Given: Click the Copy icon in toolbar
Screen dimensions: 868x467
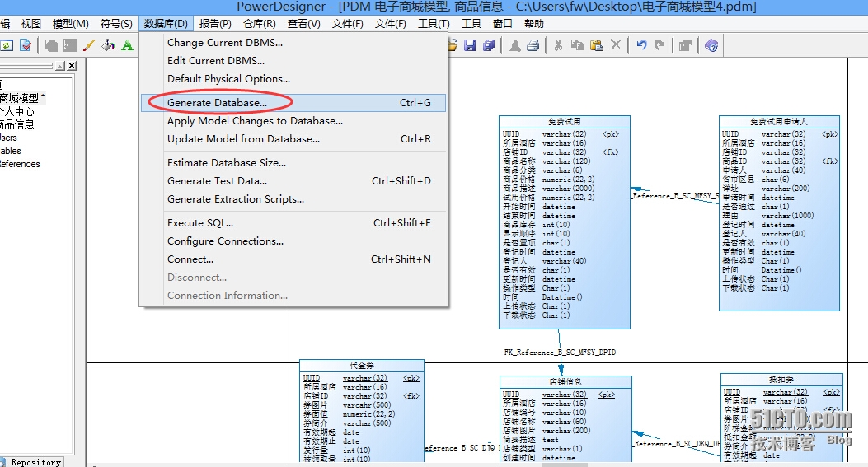Looking at the screenshot, I should 577,45.
